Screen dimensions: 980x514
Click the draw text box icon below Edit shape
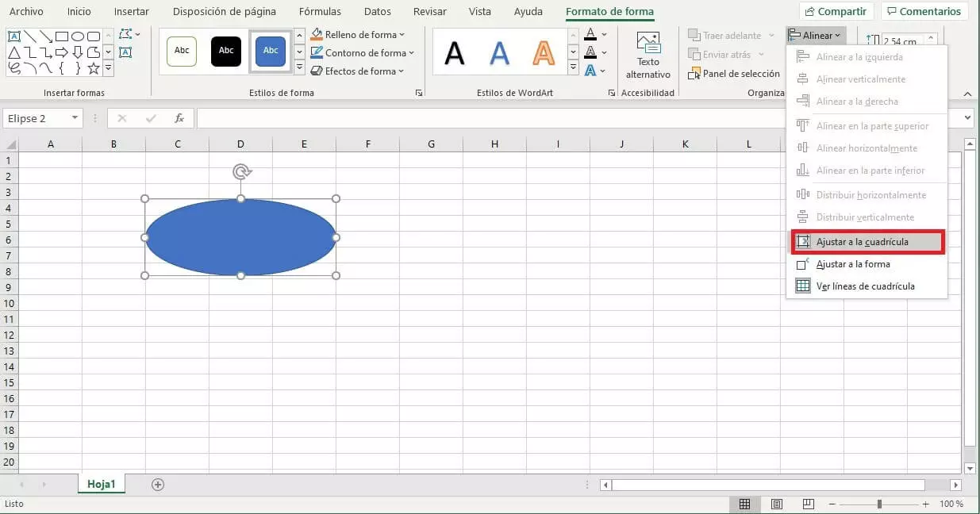coord(125,52)
